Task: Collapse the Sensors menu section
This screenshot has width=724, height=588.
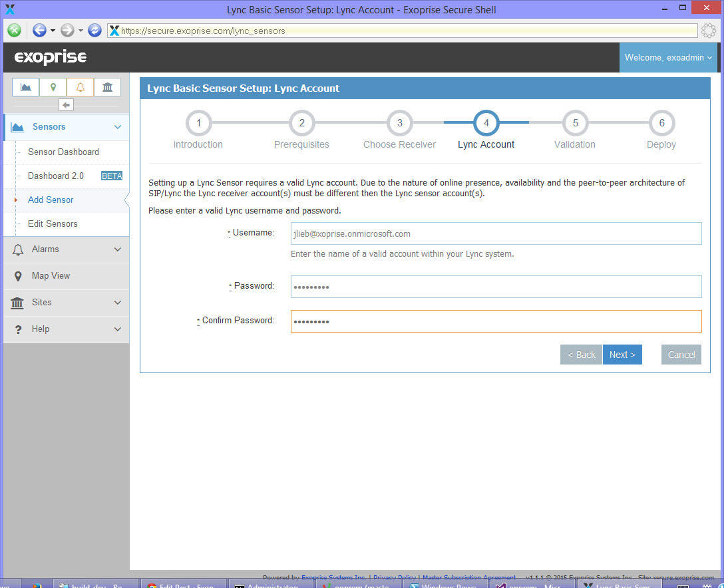Action: pyautogui.click(x=118, y=127)
